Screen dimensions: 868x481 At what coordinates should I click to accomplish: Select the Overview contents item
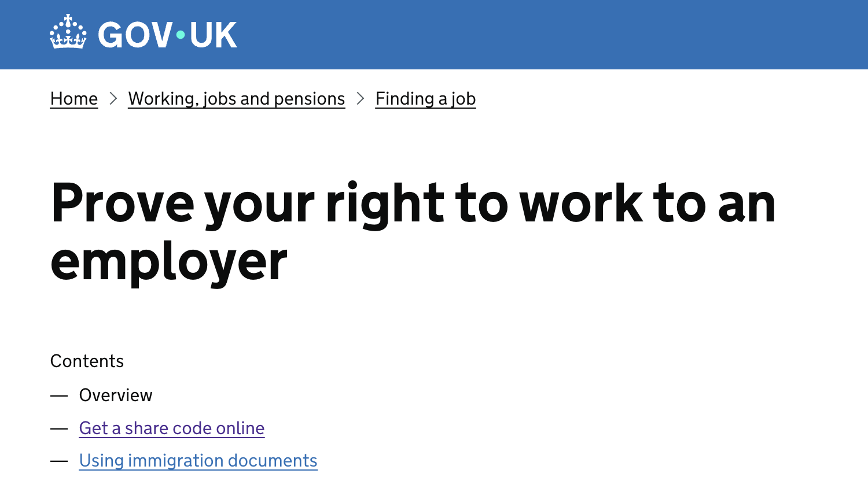pos(116,395)
